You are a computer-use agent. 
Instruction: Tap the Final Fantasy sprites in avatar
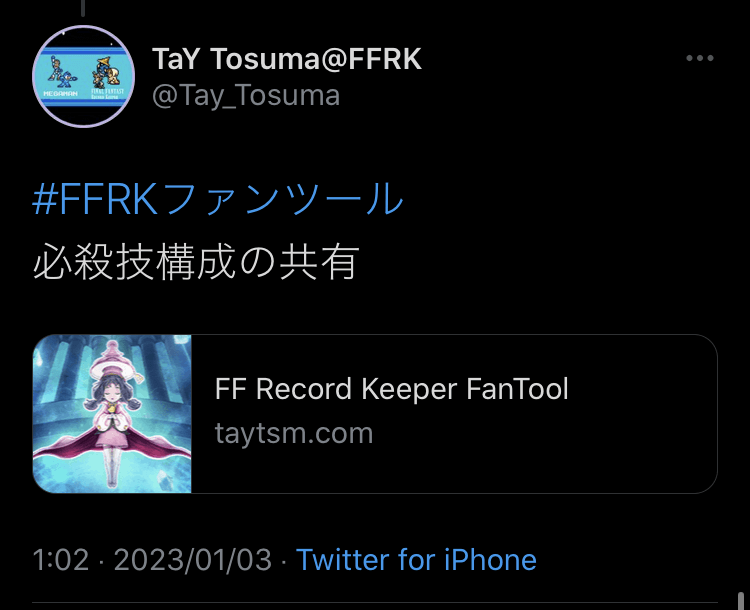106,72
